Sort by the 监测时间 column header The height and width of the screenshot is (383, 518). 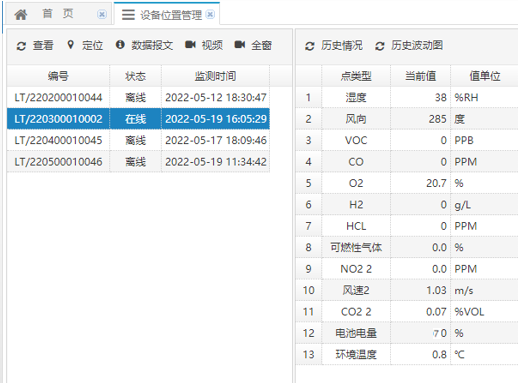coord(215,76)
